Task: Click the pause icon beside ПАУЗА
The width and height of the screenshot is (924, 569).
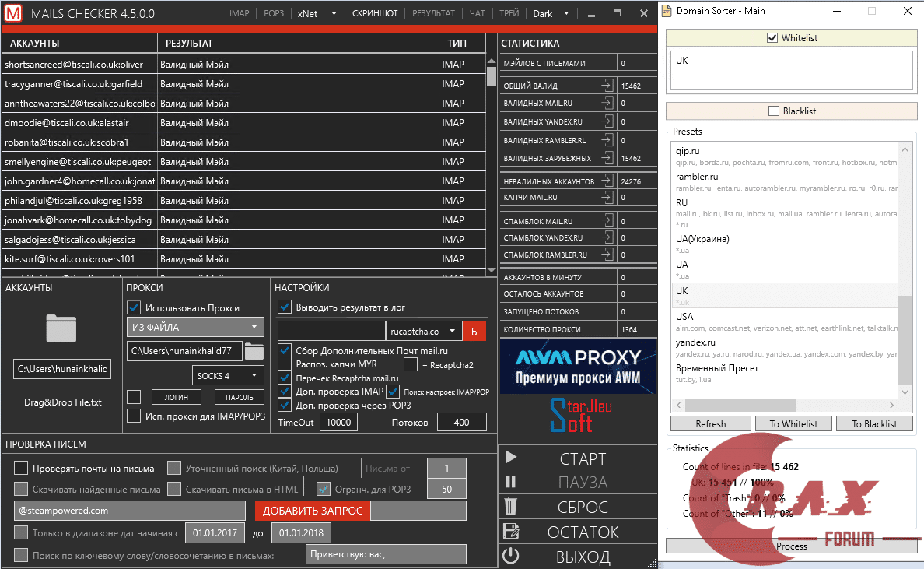Action: pos(512,482)
